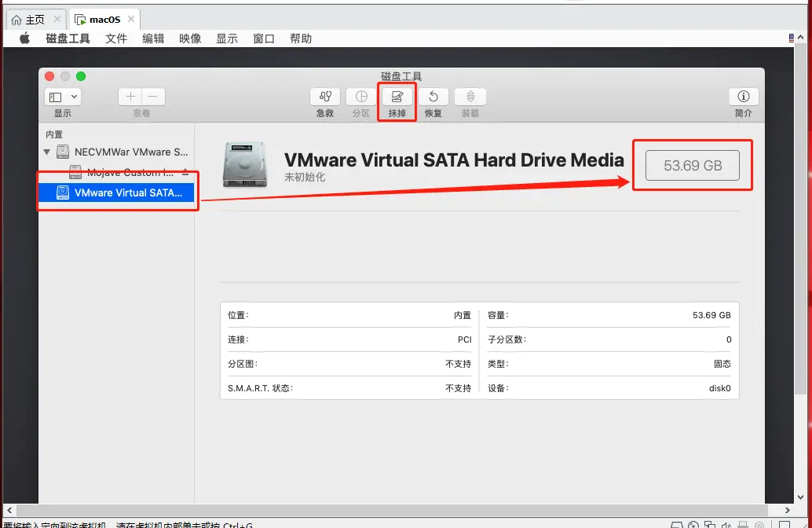Click the horizontal scrollbar track
Screen dimensions: 812x528
pyautogui.click(x=393, y=510)
